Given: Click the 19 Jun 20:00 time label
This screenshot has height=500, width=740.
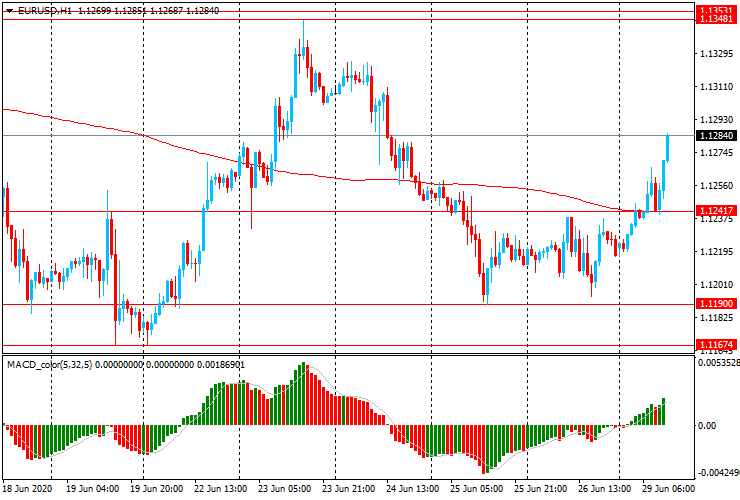Looking at the screenshot, I should (x=156, y=488).
